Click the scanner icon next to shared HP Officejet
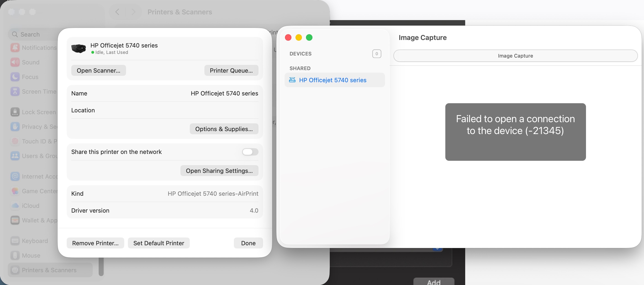The image size is (644, 285). (292, 80)
